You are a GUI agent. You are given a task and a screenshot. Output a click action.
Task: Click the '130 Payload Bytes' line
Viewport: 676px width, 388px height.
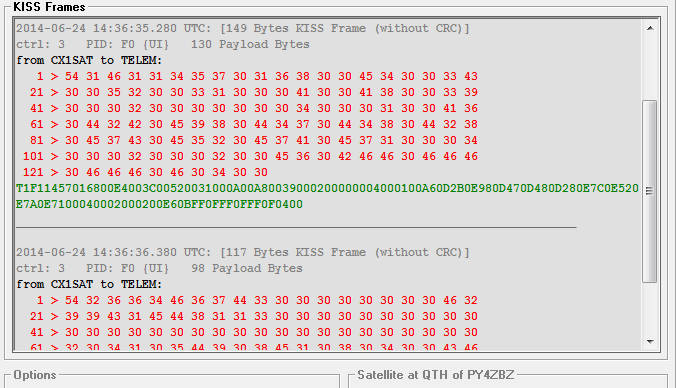tap(163, 44)
